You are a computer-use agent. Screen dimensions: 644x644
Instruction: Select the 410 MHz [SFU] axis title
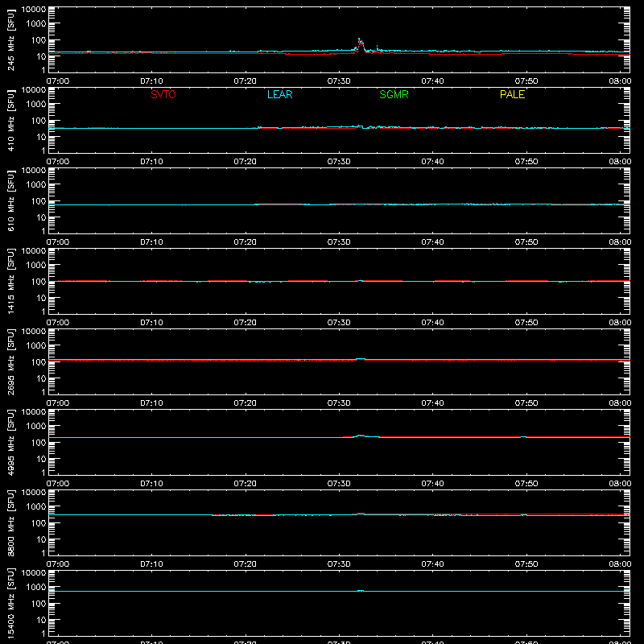pos(10,121)
